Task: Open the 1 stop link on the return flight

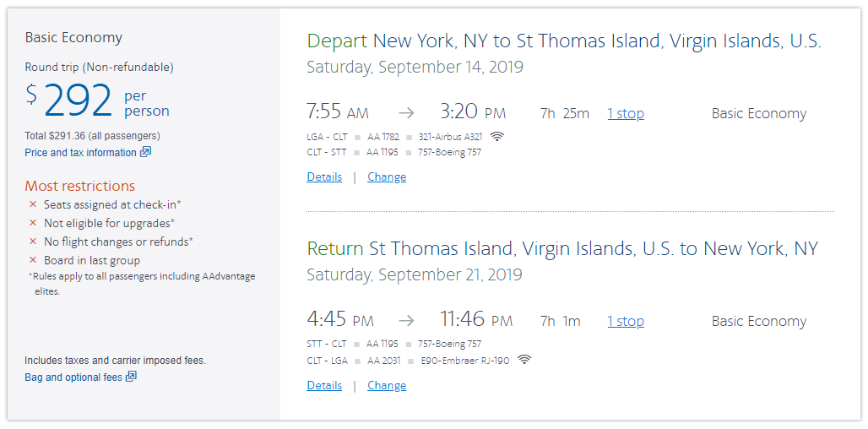Action: point(625,321)
